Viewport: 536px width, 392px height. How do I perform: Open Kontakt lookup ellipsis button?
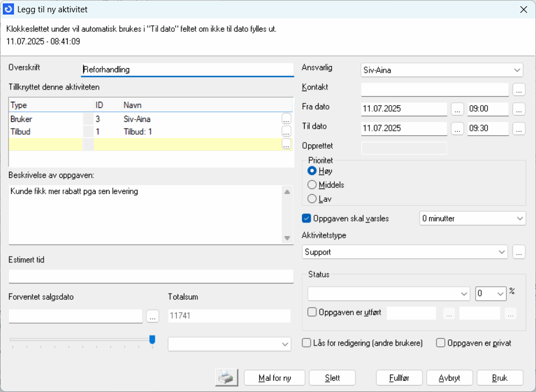[519, 89]
